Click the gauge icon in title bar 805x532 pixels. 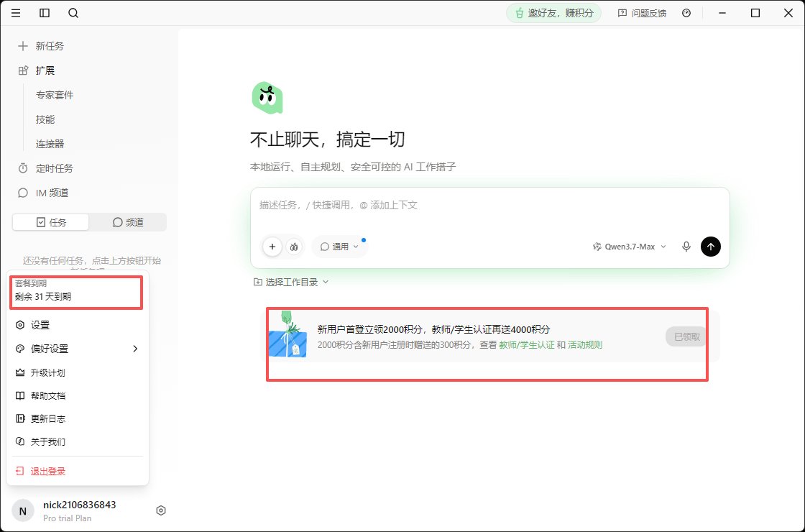tap(686, 13)
